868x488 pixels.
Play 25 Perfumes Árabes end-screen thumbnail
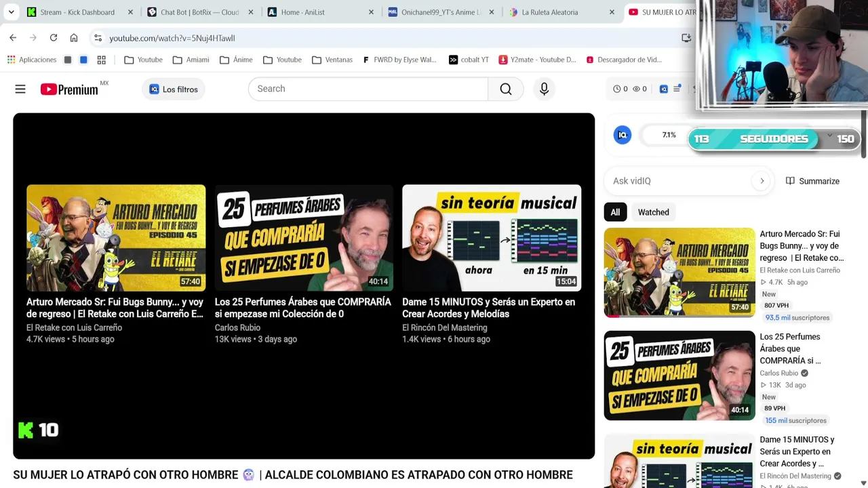tap(304, 238)
